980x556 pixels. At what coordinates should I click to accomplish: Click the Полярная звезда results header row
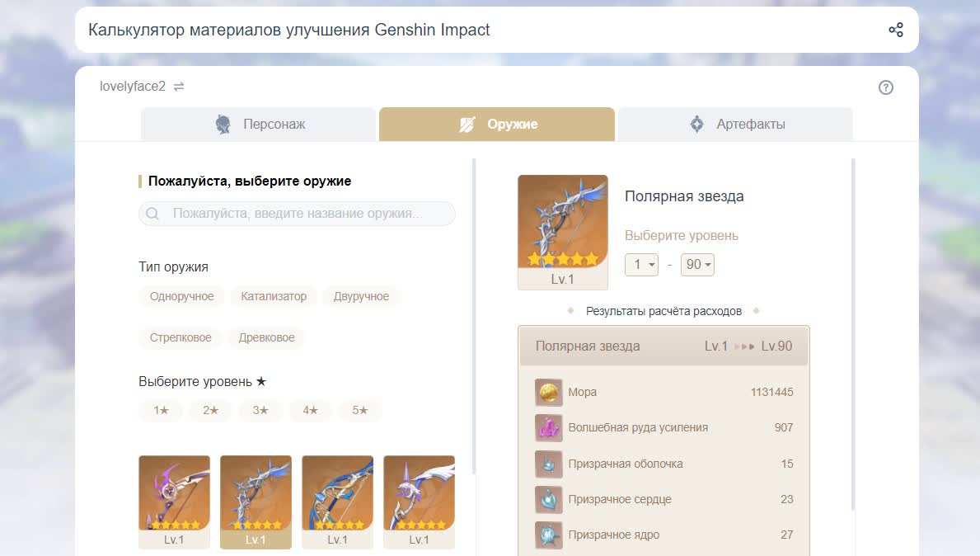tap(663, 346)
